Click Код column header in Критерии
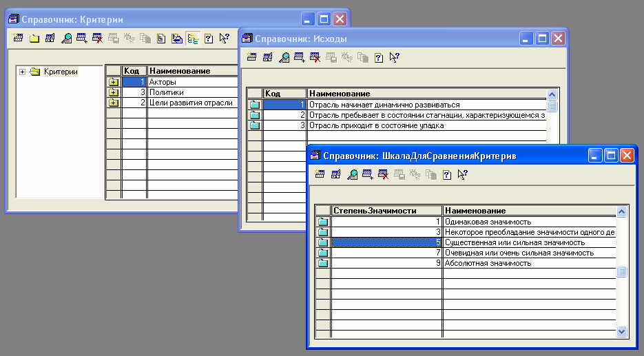This screenshot has height=356, width=644. (134, 71)
